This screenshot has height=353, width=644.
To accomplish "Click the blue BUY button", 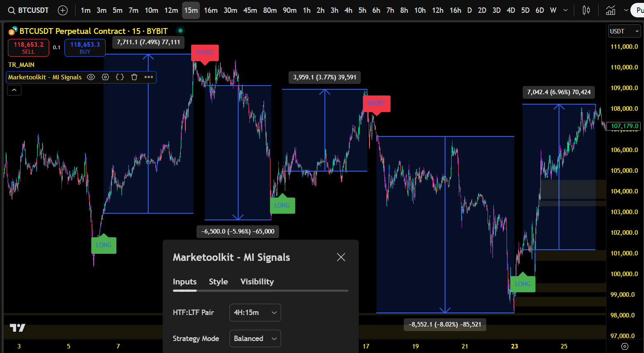I will [85, 48].
